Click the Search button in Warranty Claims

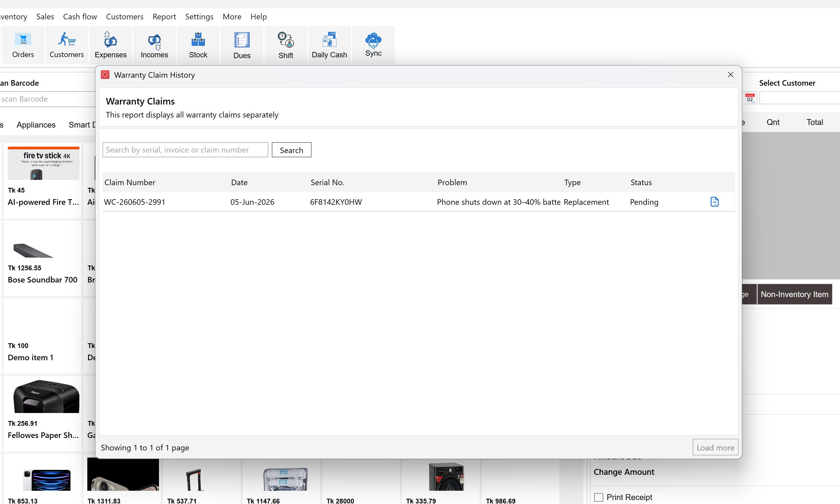click(x=291, y=150)
